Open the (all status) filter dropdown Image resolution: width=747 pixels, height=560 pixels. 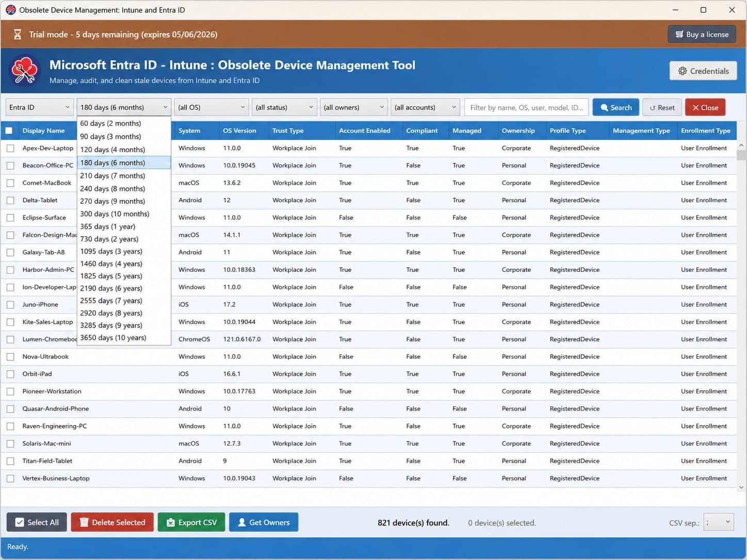pyautogui.click(x=284, y=107)
